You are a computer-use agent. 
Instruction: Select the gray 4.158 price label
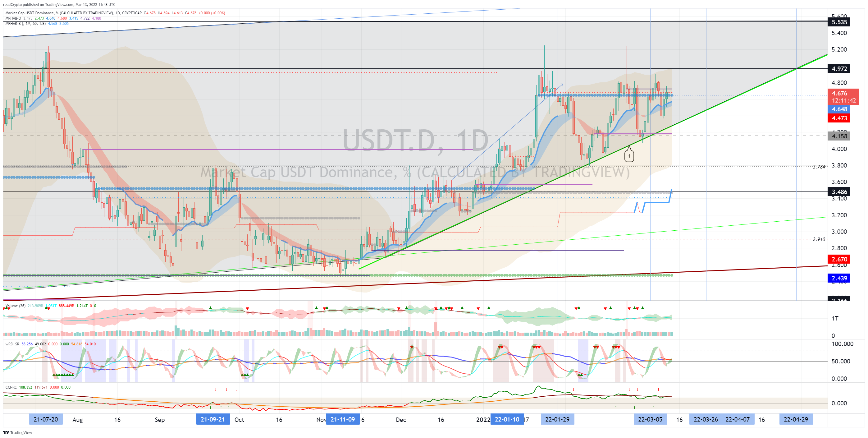(x=839, y=136)
